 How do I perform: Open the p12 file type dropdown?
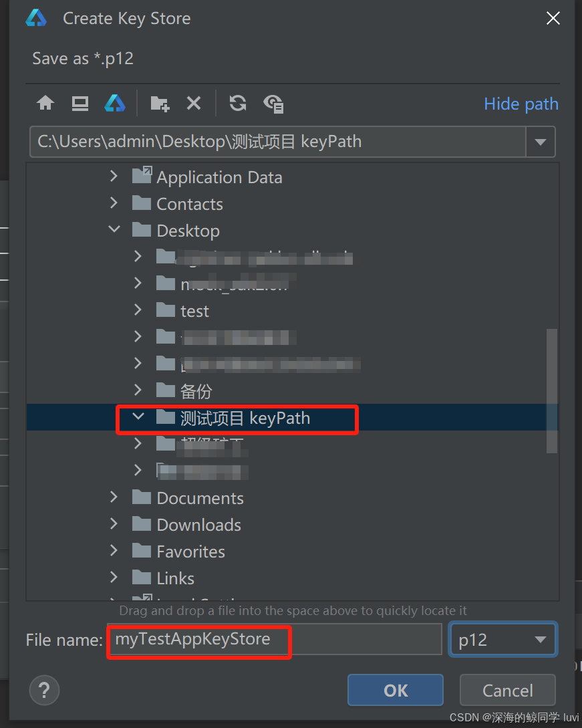pos(503,640)
